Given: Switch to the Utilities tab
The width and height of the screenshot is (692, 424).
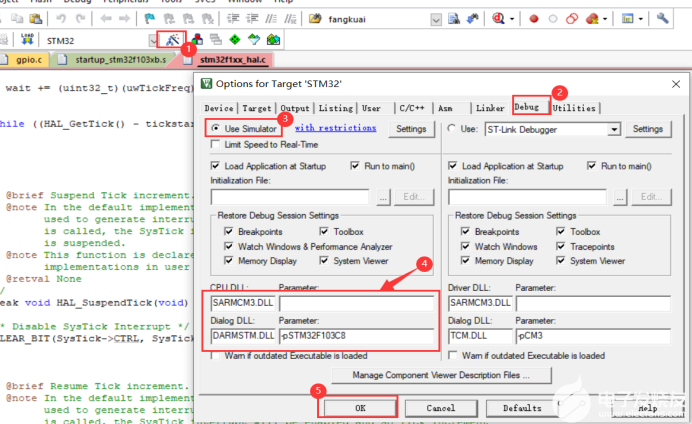Looking at the screenshot, I should pyautogui.click(x=574, y=108).
